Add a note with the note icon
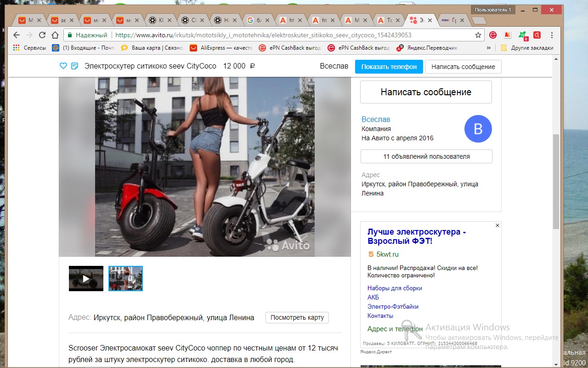 click(74, 66)
